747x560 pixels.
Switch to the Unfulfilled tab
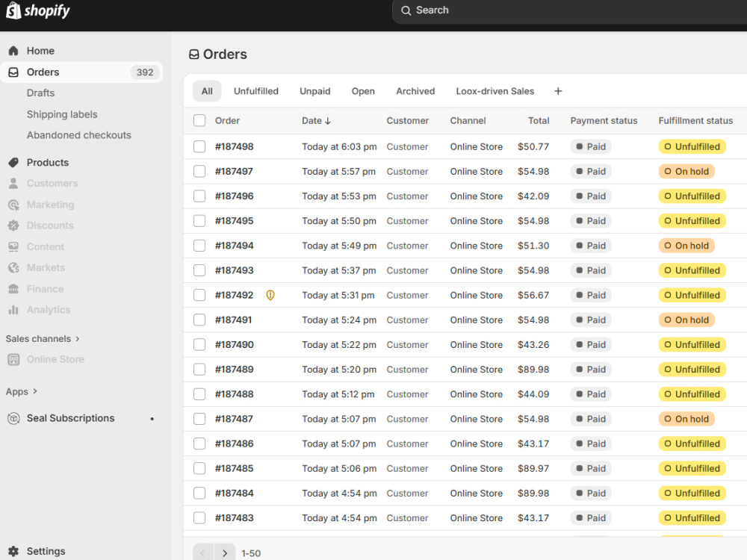[255, 91]
